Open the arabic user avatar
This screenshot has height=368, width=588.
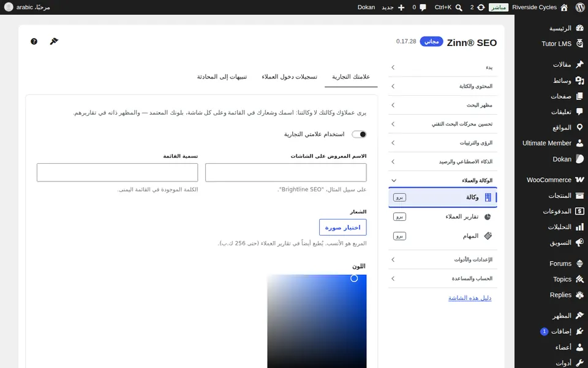[x=9, y=7]
